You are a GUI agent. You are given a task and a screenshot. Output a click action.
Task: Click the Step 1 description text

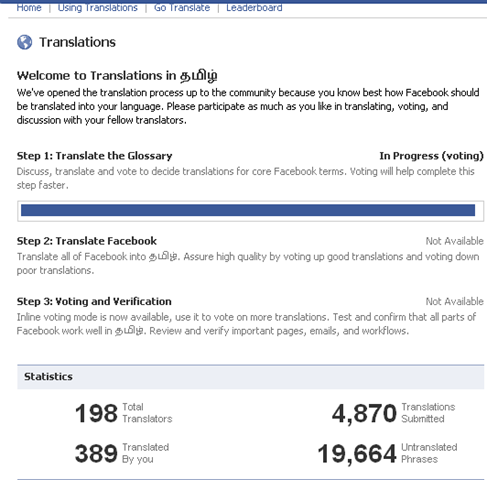tap(246, 178)
